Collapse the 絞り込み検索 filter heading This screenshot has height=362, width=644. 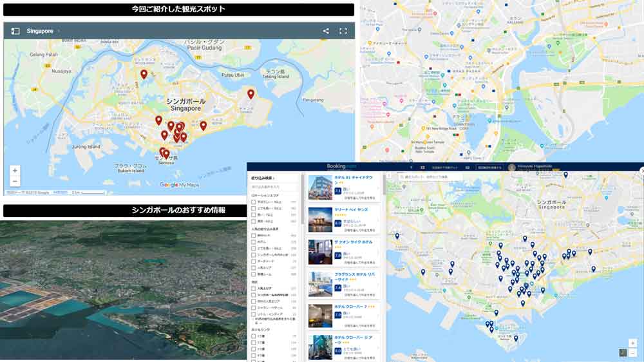click(x=263, y=178)
